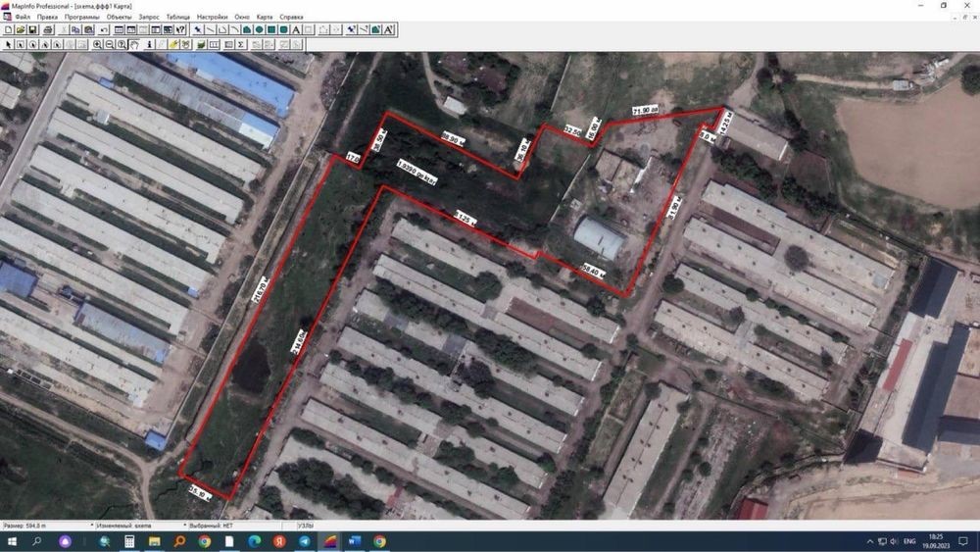The image size is (980, 552).
Task: Open the Файл menu
Action: (x=23, y=17)
